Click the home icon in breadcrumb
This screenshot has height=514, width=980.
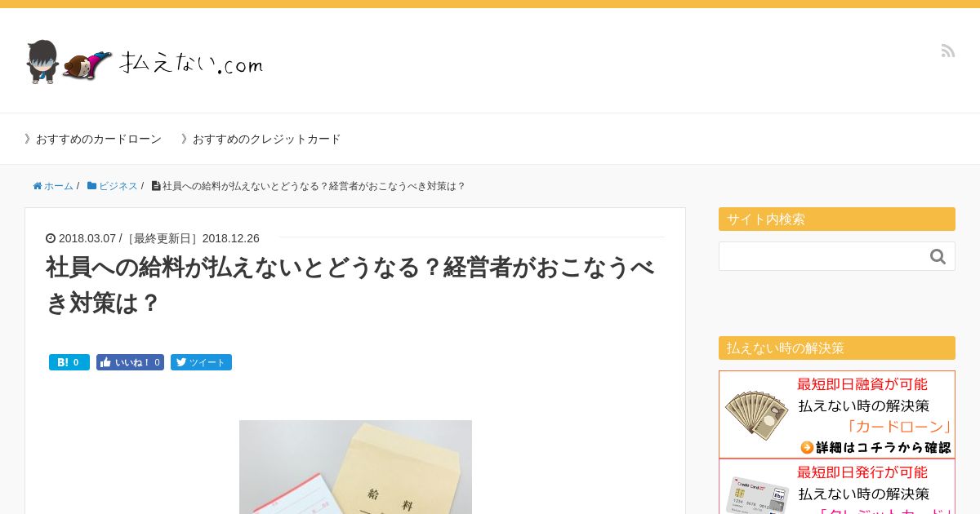point(38,186)
